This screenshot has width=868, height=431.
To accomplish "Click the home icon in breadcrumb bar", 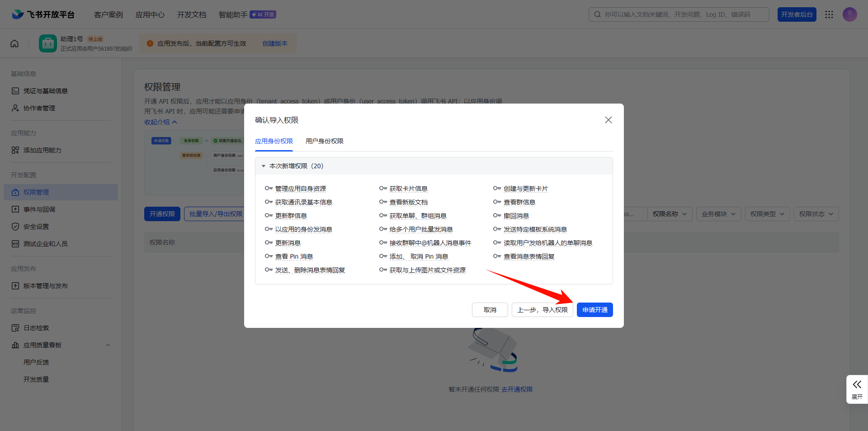I will click(14, 43).
